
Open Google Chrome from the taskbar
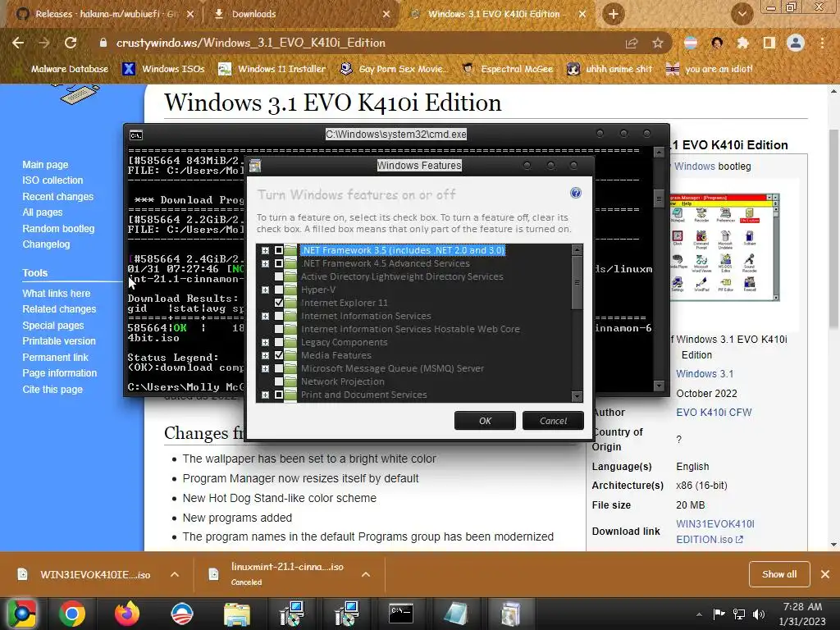tap(72, 614)
